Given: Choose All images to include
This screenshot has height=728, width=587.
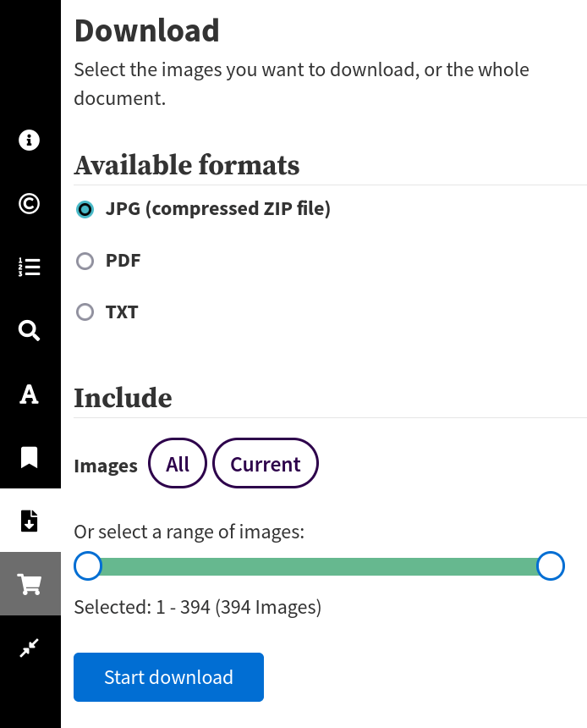Looking at the screenshot, I should (178, 463).
